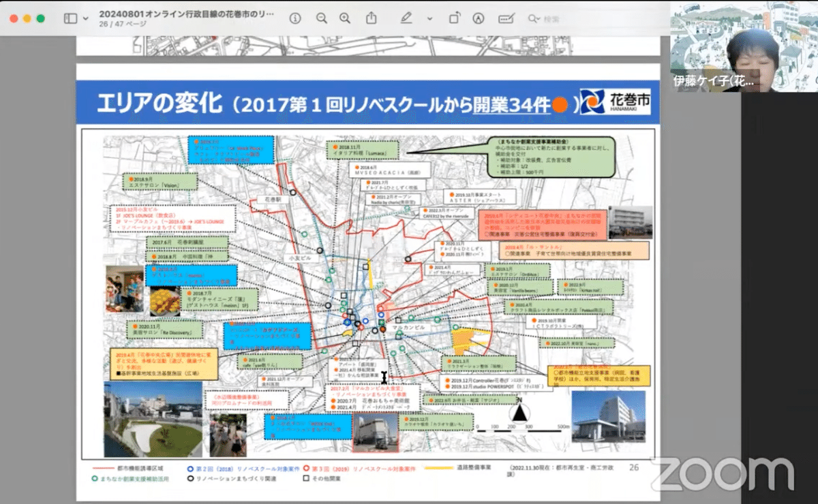Select the highlight pen tool
The width and height of the screenshot is (818, 504).
click(406, 18)
